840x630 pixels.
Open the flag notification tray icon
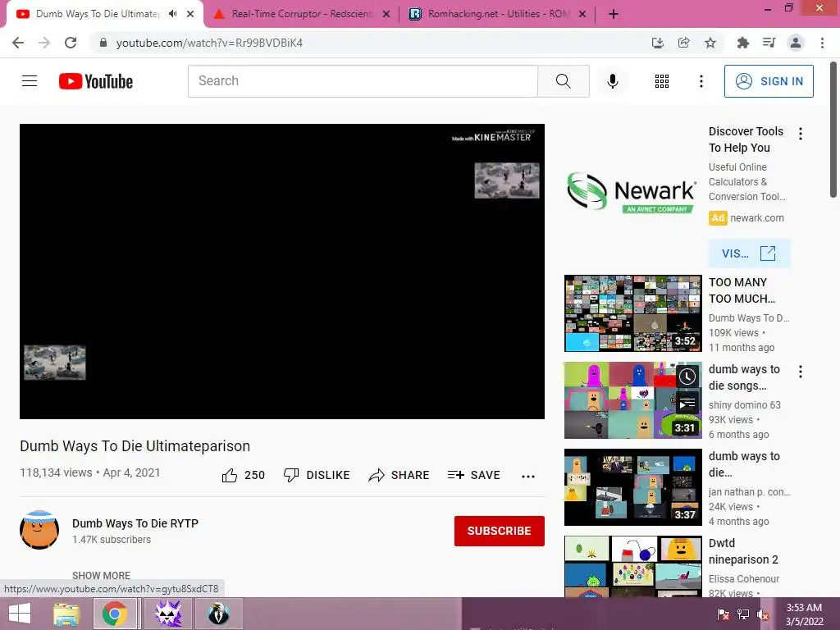coord(724,614)
